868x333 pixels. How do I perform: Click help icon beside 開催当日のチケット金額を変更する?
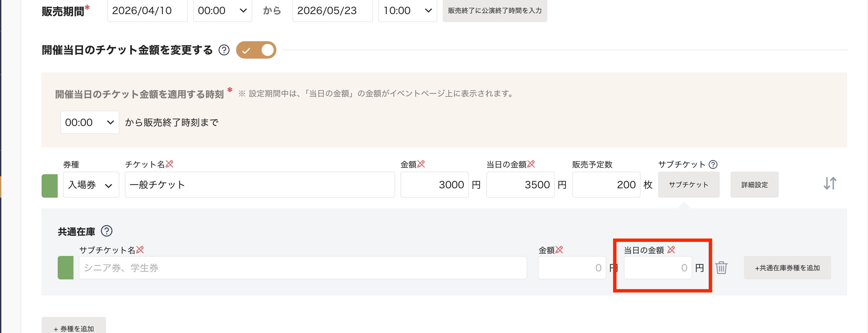(x=224, y=50)
